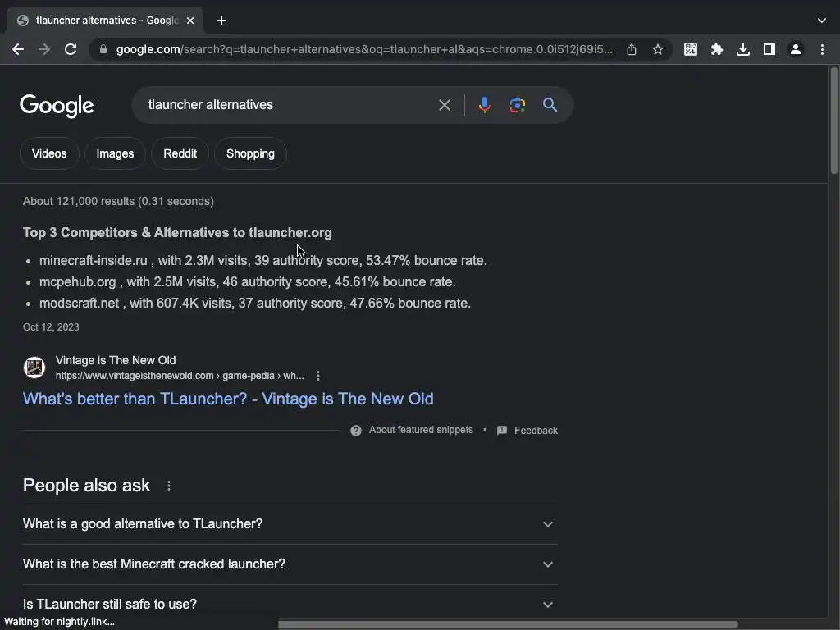
Task: Bookmark this tab with star icon
Action: click(x=658, y=49)
